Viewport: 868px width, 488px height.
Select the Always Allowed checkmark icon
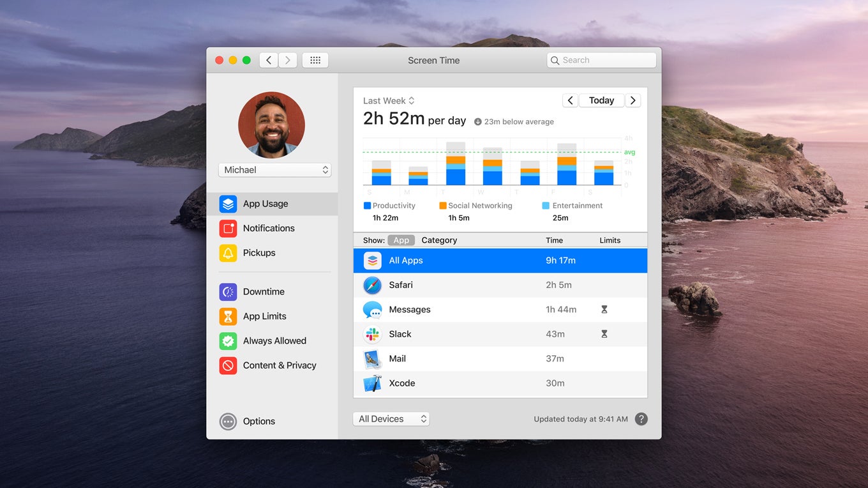click(x=228, y=341)
